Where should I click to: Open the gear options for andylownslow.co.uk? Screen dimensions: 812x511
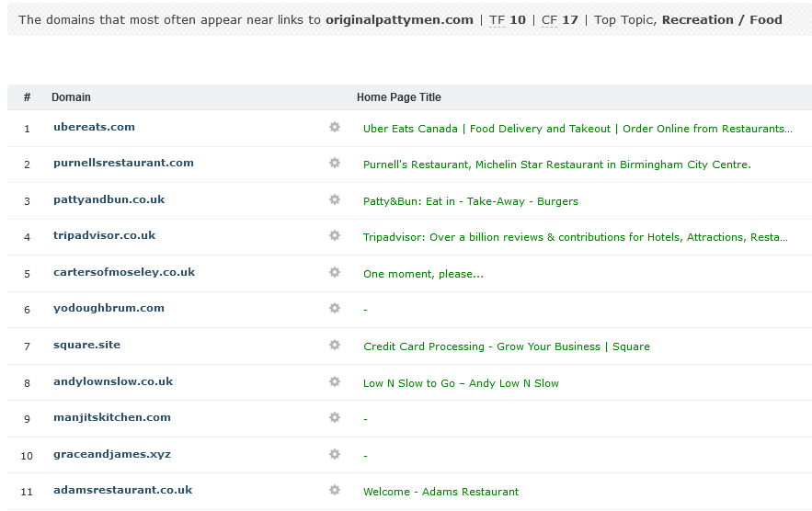tap(335, 382)
